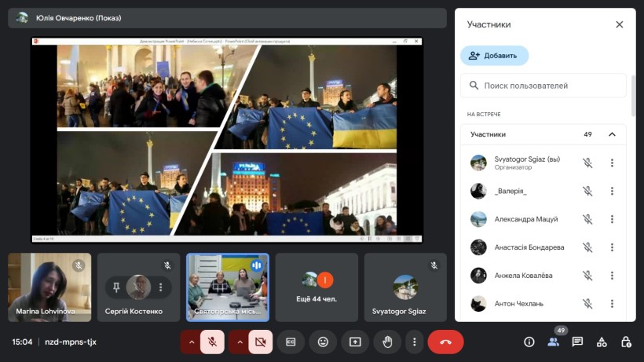Click Сергій Костенко avatar in tile
Image resolution: width=644 pixels, height=362 pixels.
(x=138, y=287)
